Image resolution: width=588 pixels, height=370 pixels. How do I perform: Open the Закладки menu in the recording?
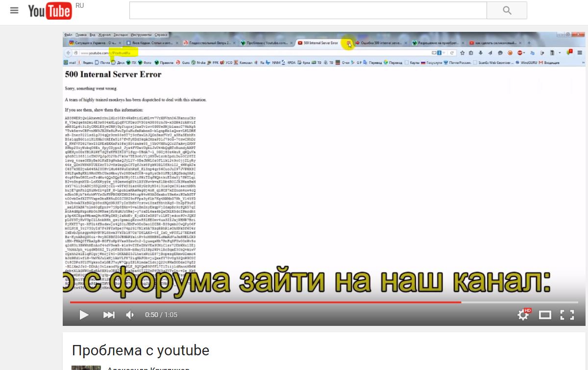pos(120,35)
